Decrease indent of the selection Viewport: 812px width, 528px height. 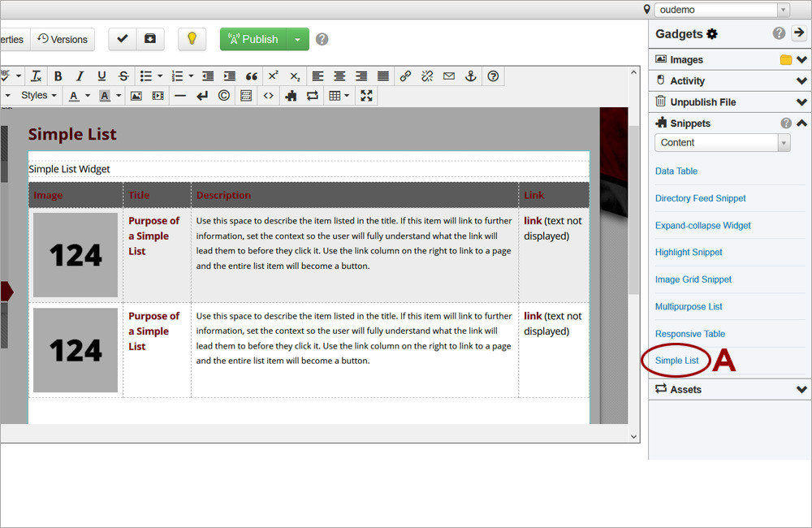[x=208, y=76]
